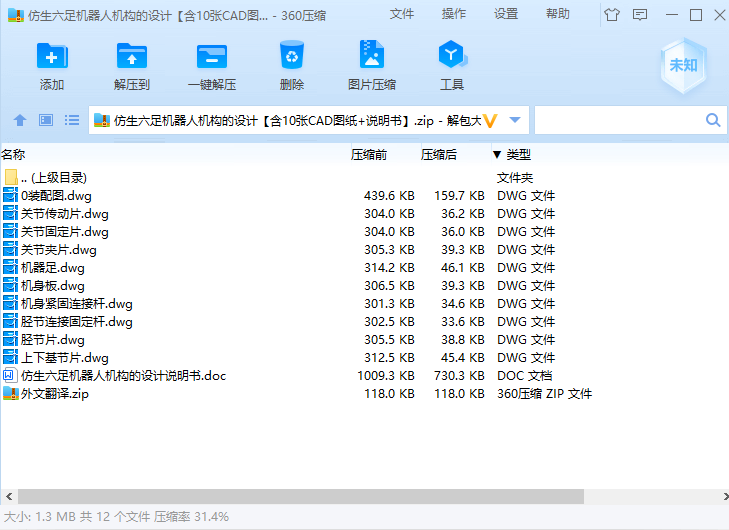729x530 pixels.
Task: Click the 一键解压 one-click extract icon
Action: 212,56
